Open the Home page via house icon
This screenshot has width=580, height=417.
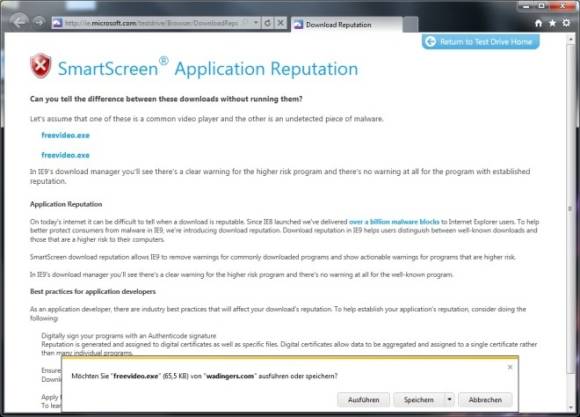point(538,23)
